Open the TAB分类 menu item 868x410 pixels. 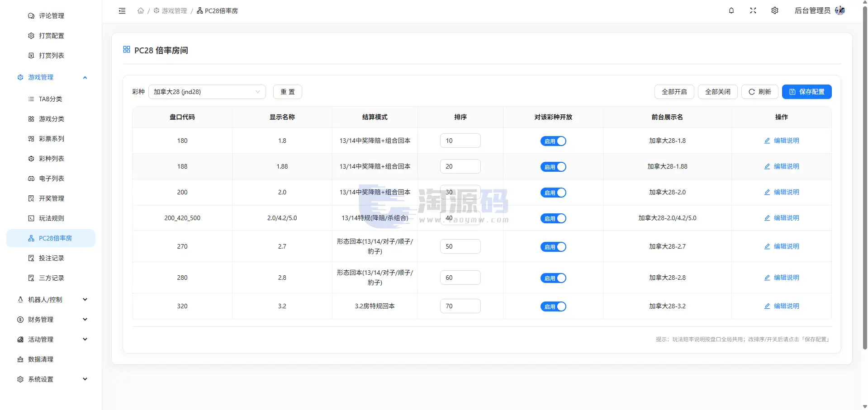pyautogui.click(x=51, y=99)
